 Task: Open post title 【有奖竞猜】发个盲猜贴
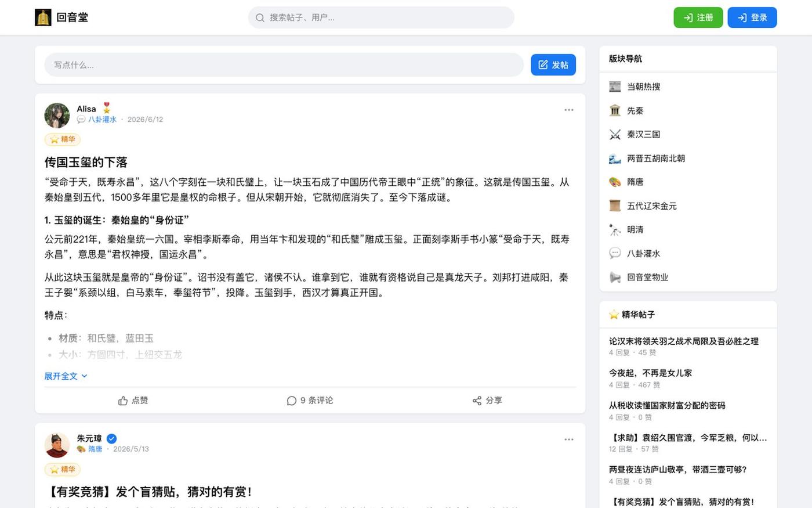pos(149,492)
